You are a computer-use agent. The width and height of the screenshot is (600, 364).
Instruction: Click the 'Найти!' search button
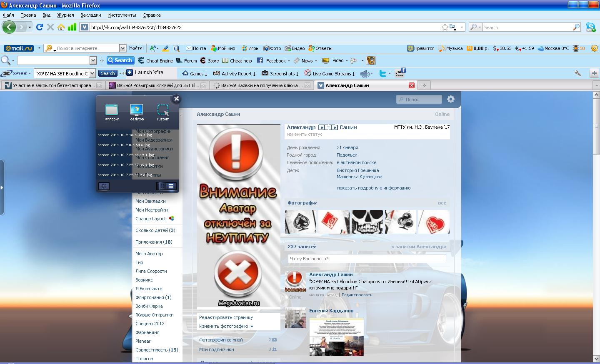136,48
